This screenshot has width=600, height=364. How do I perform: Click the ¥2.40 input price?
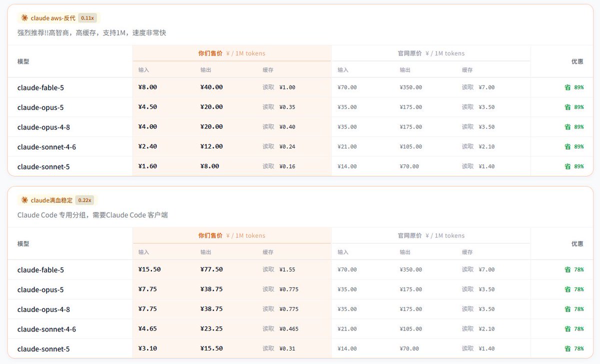pos(147,146)
